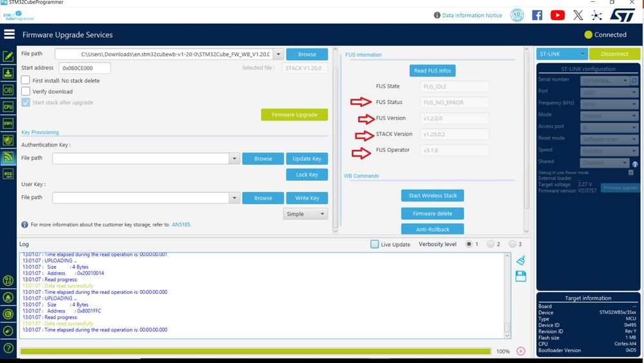
Task: Open the Frequency (kHz) dropdown
Action: [609, 104]
